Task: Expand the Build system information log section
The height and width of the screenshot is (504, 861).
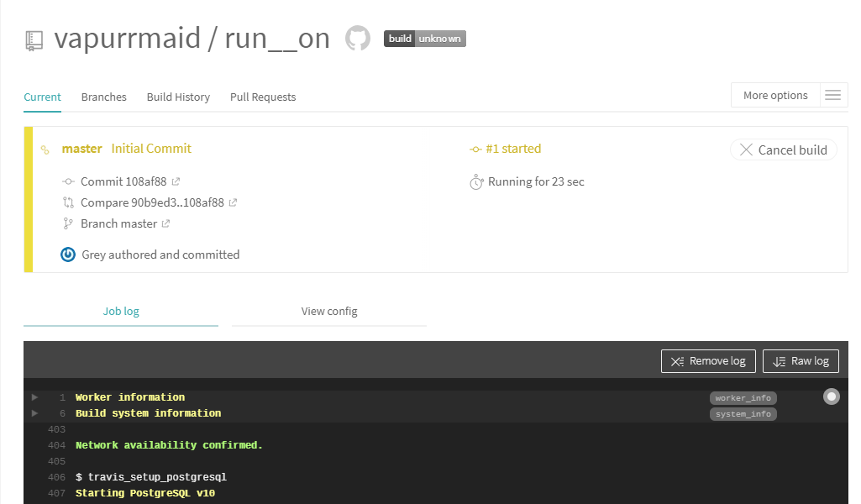Action: click(x=34, y=413)
